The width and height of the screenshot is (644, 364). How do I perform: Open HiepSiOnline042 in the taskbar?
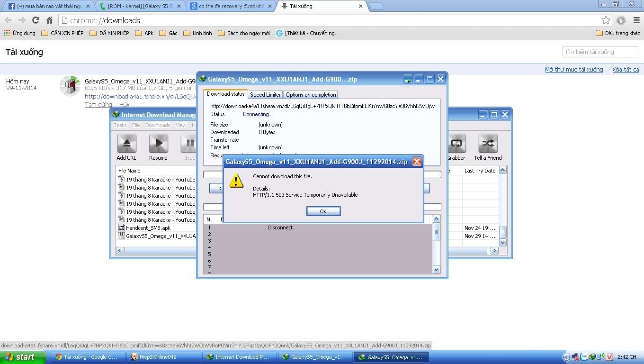164,357
